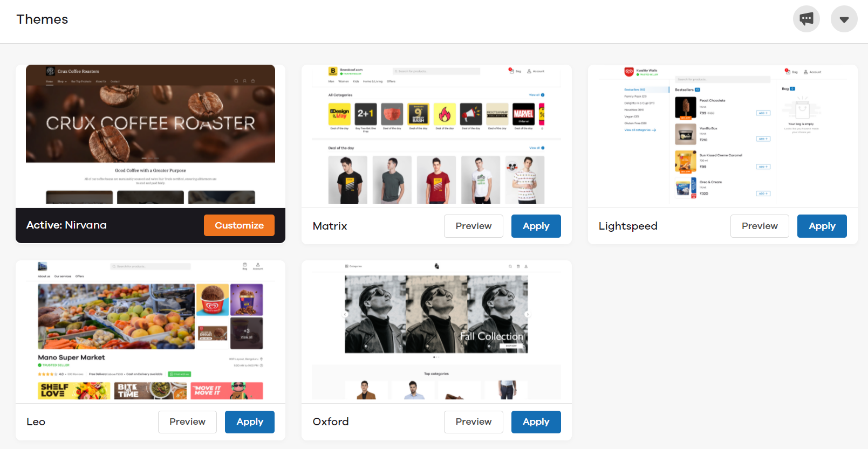Open the Leo supermarket theme thumbnail
This screenshot has height=449, width=868.
coord(151,330)
